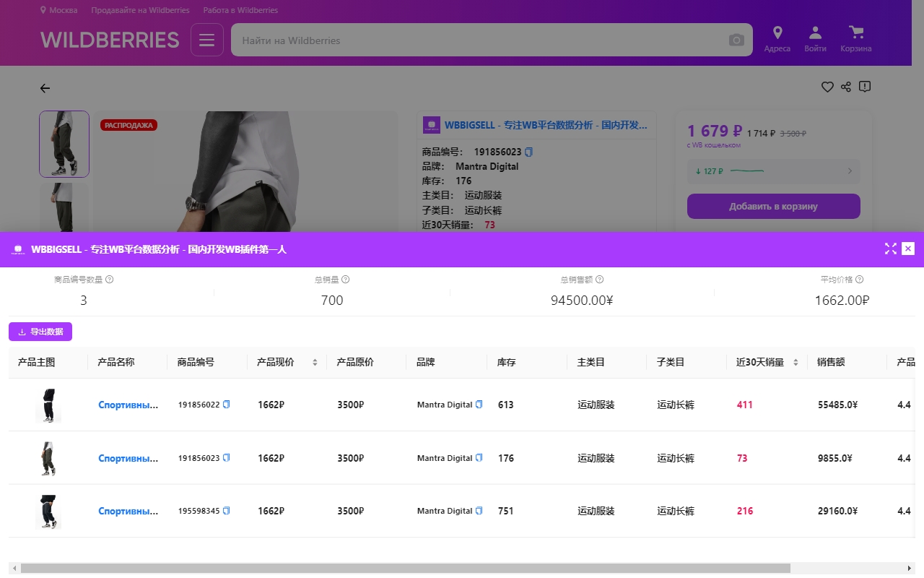Image resolution: width=924 pixels, height=578 pixels.
Task: Toggle sorting on 近30天销量 column
Action: coord(795,361)
